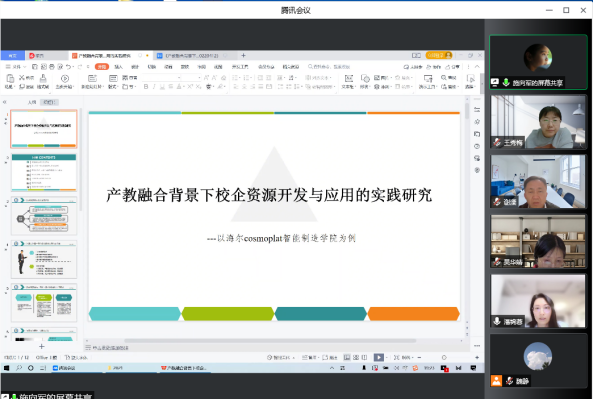Click the vertical scrollbar beside the slide
Image resolution: width=593 pixels, height=399 pixels.
[467, 111]
